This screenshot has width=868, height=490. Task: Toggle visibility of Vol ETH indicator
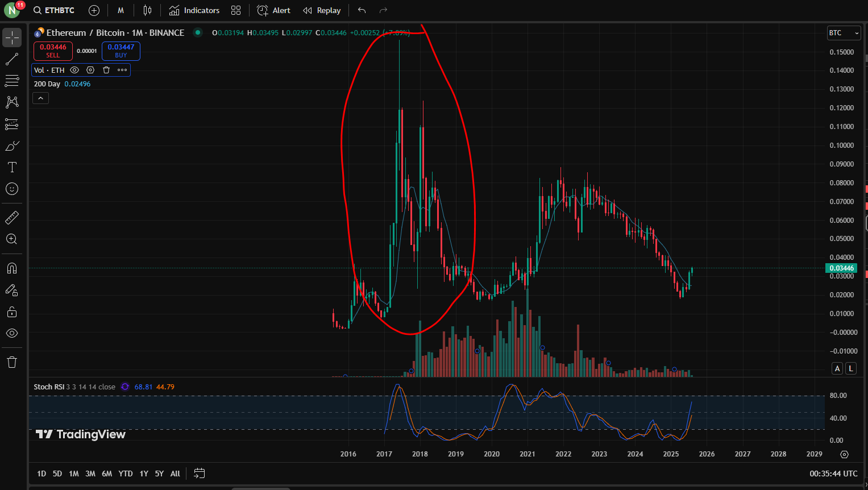pos(74,70)
